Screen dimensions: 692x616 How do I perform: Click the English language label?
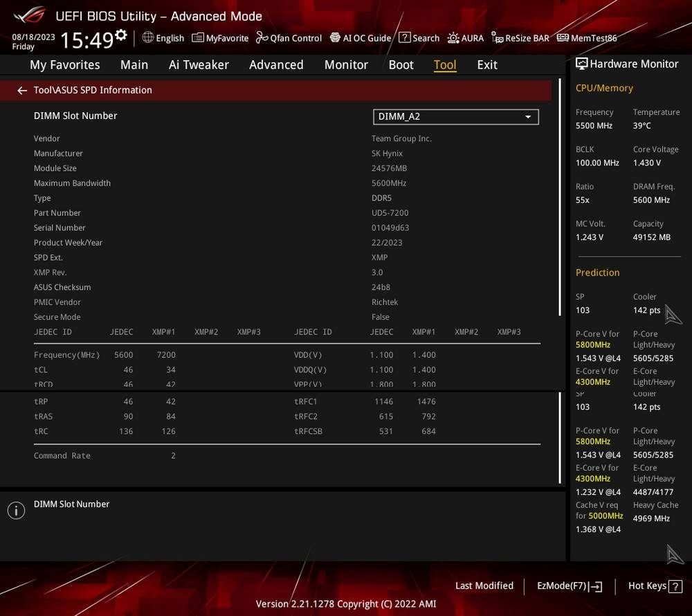tap(170, 38)
